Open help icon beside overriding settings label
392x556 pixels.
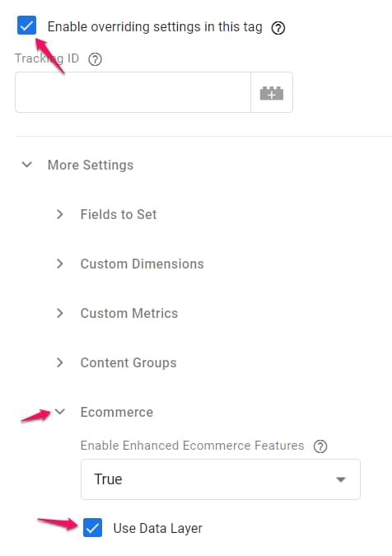click(x=278, y=28)
